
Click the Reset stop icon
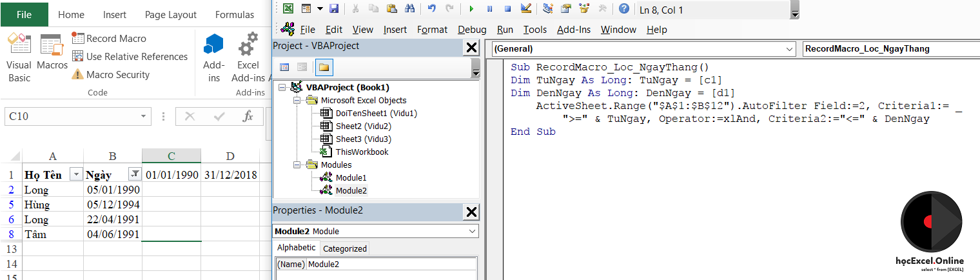(x=507, y=8)
